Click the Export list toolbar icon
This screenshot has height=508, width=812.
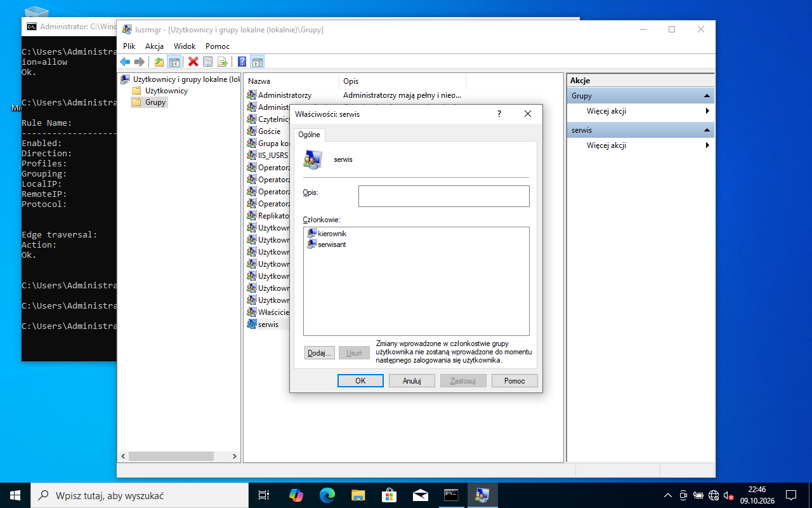tap(222, 62)
